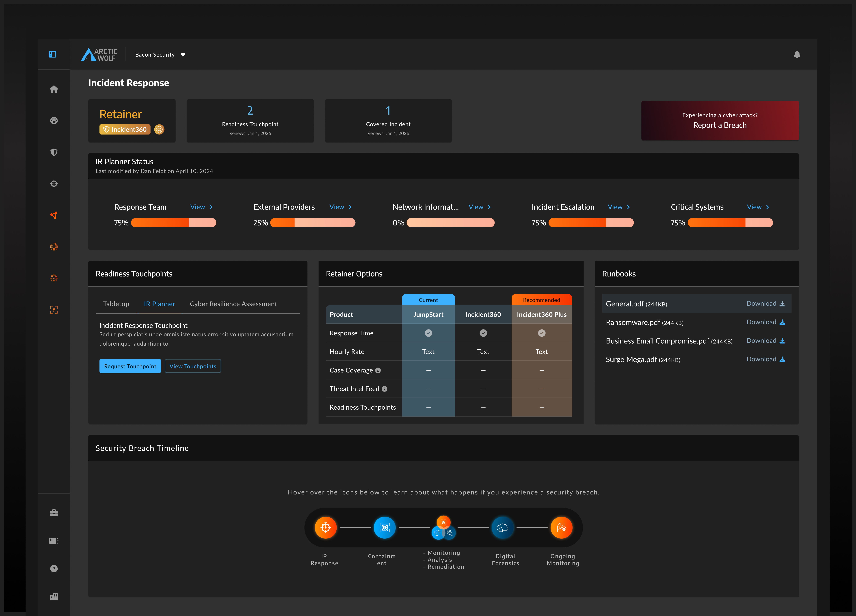This screenshot has width=856, height=616.
Task: Click the IR Response timeline icon
Action: click(325, 527)
